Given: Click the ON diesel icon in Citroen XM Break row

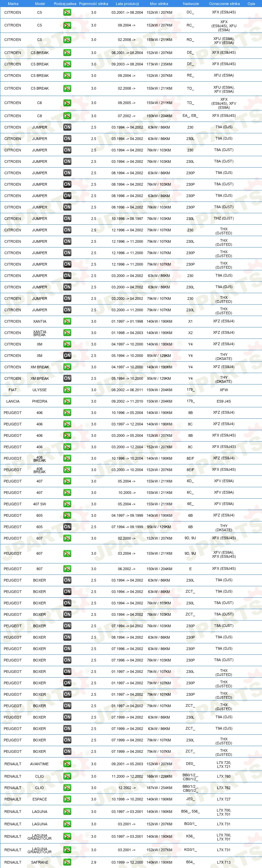Looking at the screenshot, I should point(67,378).
